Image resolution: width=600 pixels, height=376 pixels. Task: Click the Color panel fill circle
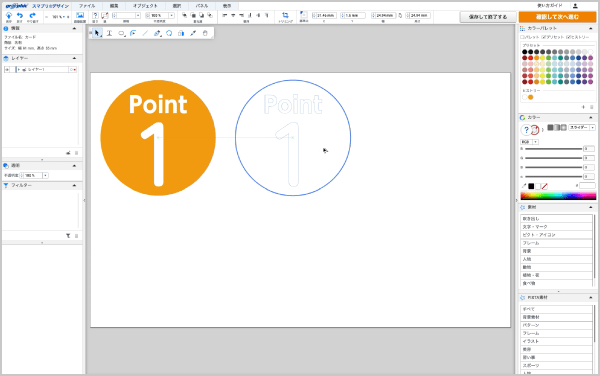coord(526,130)
